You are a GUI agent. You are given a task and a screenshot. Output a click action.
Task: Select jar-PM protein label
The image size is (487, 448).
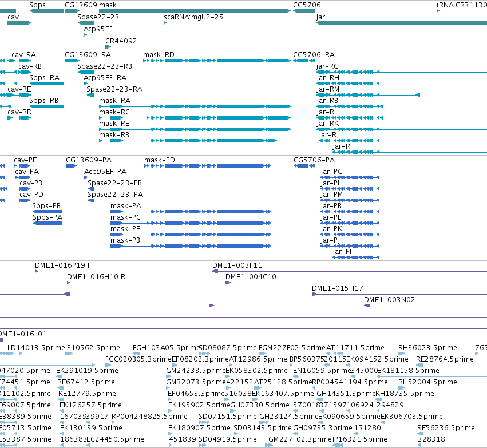[332, 195]
